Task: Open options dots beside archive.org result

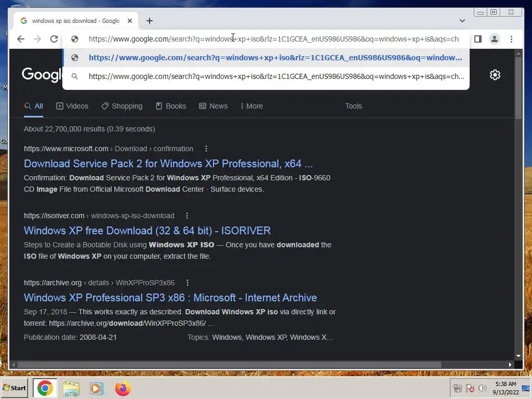Action: pyautogui.click(x=187, y=283)
